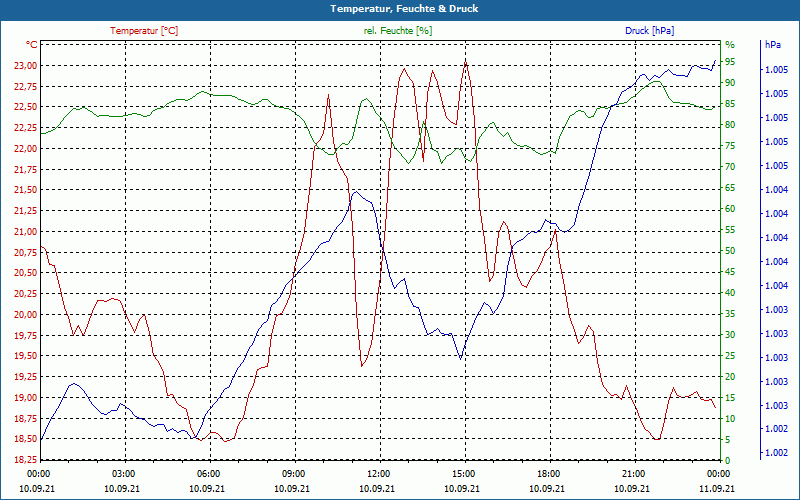The image size is (800, 500).
Task: Click the green "95" humidity axis value
Action: (730, 62)
